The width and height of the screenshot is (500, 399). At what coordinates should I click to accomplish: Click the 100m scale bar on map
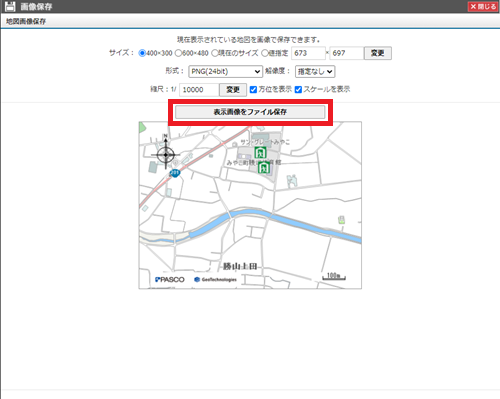pos(334,276)
